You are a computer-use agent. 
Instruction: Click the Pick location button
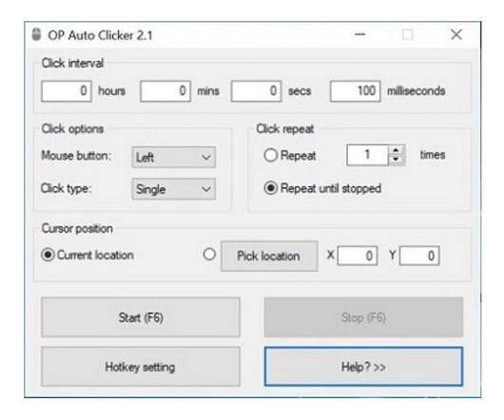coord(269,256)
